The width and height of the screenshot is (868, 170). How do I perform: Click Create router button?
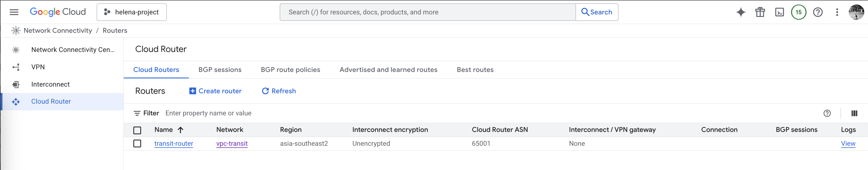coord(215,91)
